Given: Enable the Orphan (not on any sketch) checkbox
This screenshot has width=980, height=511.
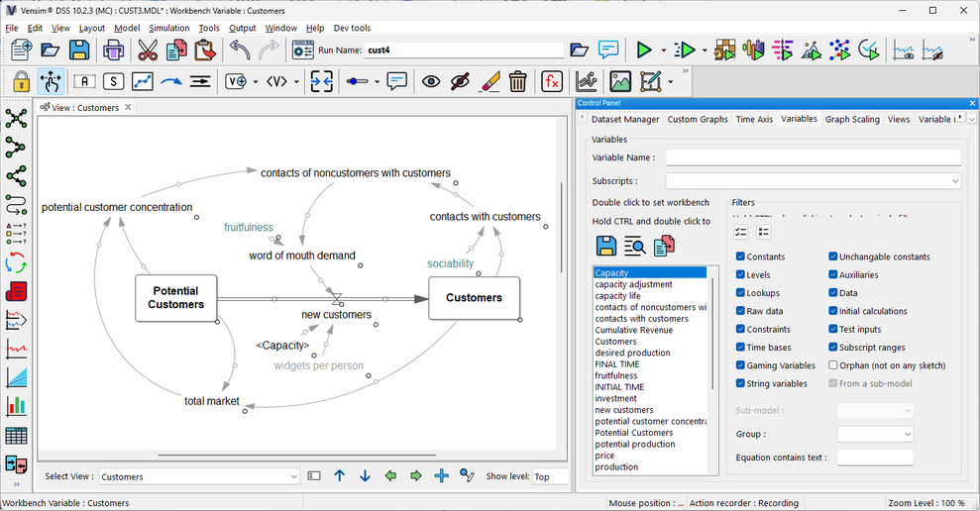Looking at the screenshot, I should coord(833,365).
